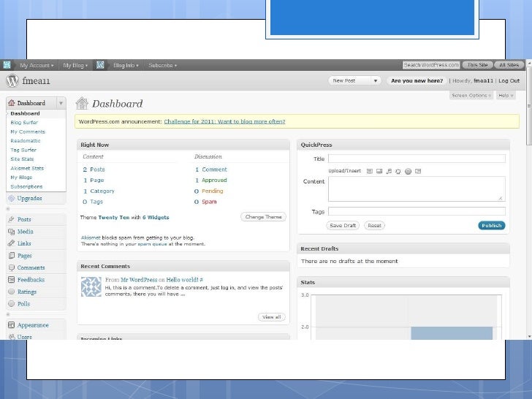Open the Challenge for 2011 announcement link

(x=224, y=121)
